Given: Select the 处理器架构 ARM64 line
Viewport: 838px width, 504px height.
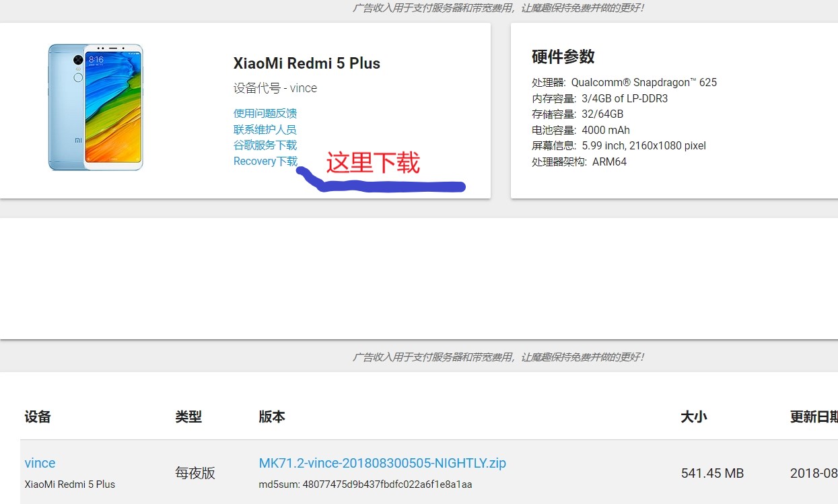Looking at the screenshot, I should (580, 161).
